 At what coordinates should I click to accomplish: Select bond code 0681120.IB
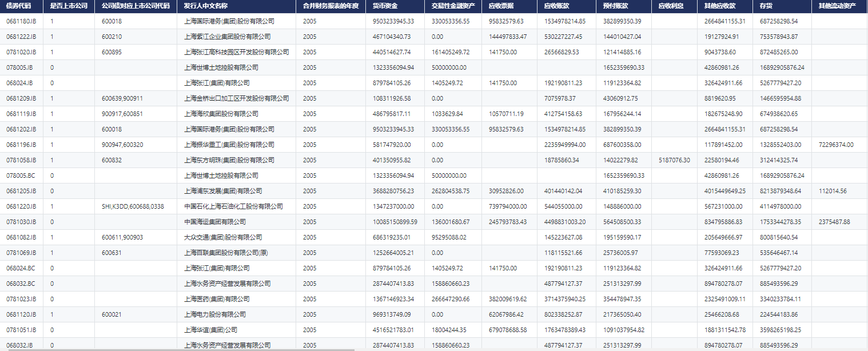(x=21, y=314)
